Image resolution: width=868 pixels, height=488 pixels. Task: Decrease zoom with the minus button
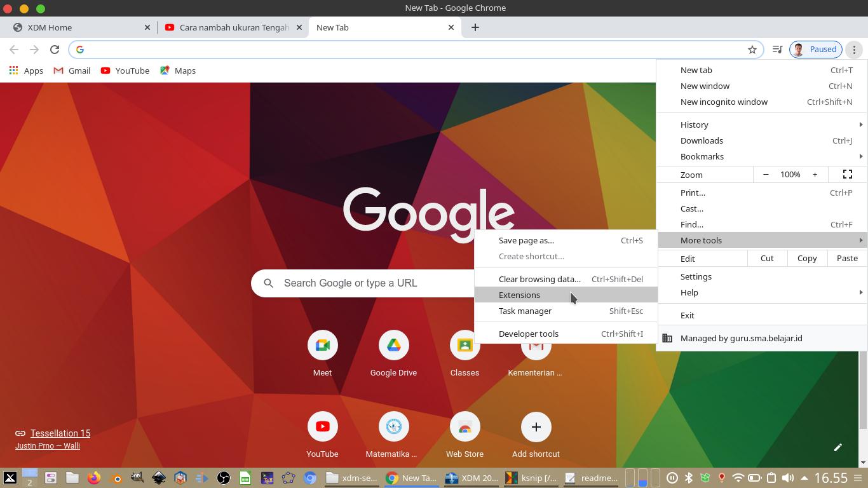click(x=766, y=175)
